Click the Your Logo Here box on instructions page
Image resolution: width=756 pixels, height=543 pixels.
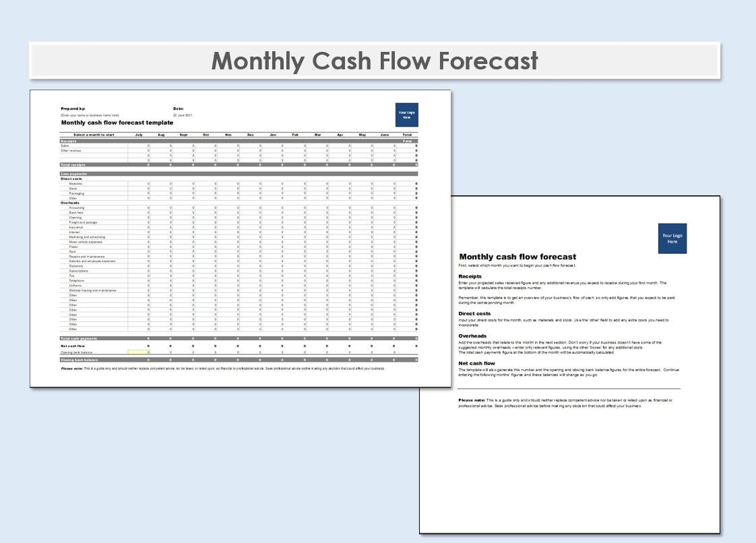[672, 238]
